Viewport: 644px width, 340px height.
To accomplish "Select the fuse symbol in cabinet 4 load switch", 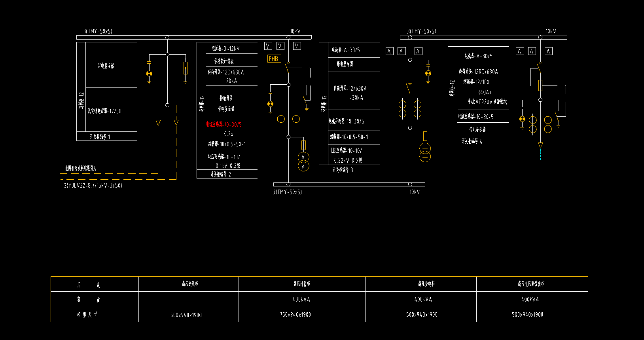I will [540, 85].
